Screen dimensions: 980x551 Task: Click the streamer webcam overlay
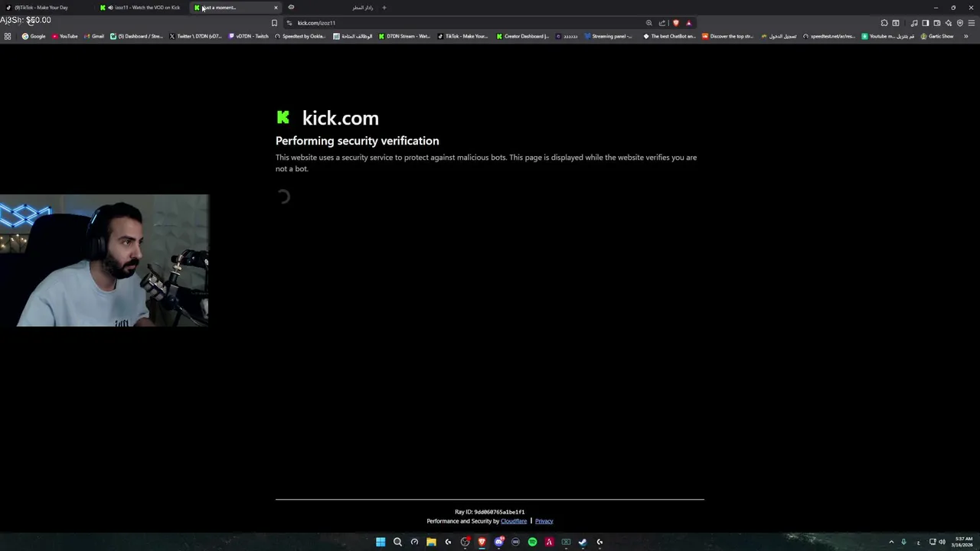tap(105, 260)
